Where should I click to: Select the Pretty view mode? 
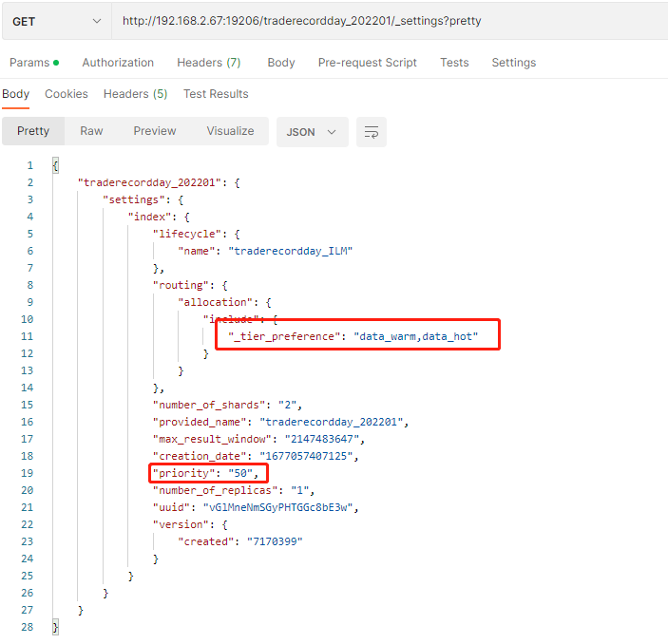coord(33,131)
